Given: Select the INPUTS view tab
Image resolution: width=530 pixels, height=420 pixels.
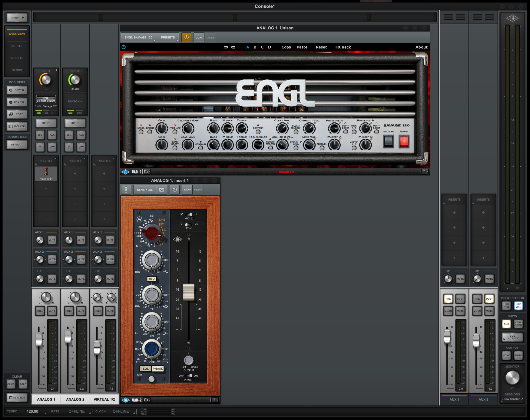Looking at the screenshot, I should (17, 46).
